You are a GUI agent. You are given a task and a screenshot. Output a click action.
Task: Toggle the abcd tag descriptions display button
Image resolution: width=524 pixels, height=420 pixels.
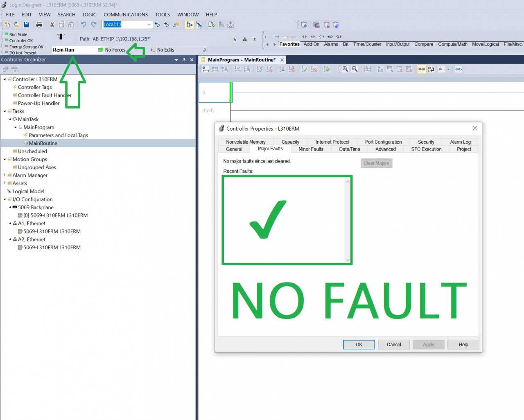coord(421,69)
